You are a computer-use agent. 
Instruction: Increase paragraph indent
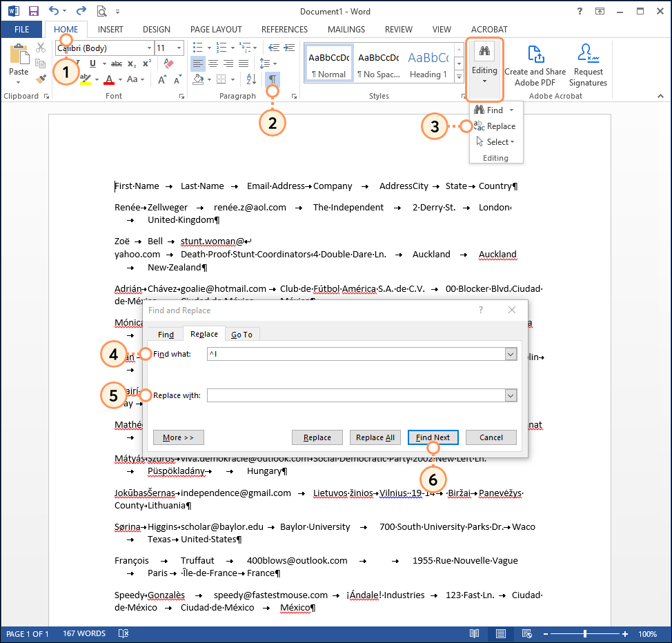289,48
